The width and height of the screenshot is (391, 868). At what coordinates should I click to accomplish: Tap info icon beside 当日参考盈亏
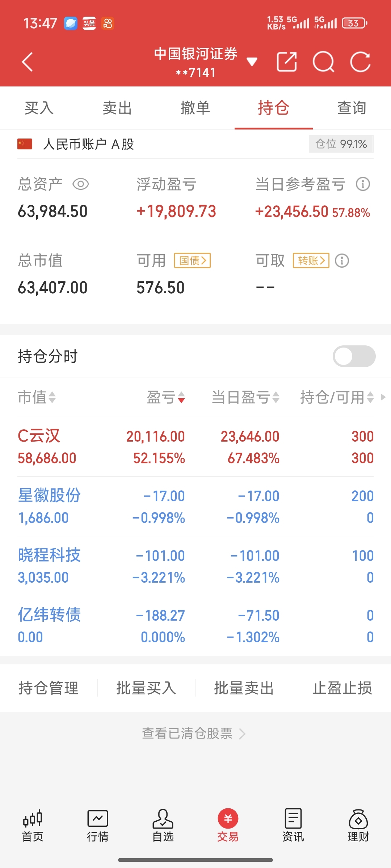tap(363, 184)
